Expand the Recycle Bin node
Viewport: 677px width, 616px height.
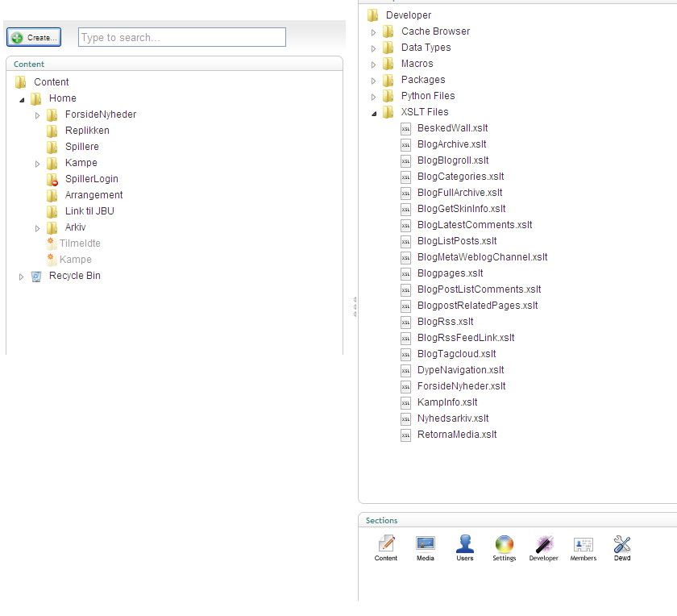coord(21,277)
